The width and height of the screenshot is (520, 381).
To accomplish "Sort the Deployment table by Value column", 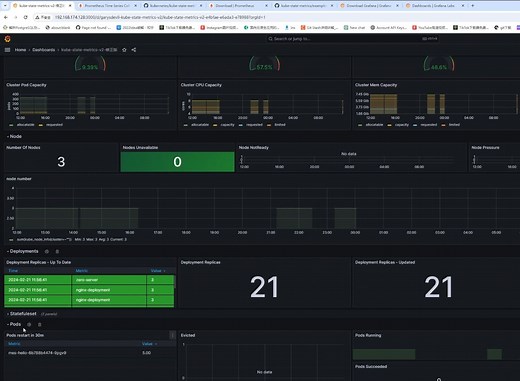I will [158, 271].
